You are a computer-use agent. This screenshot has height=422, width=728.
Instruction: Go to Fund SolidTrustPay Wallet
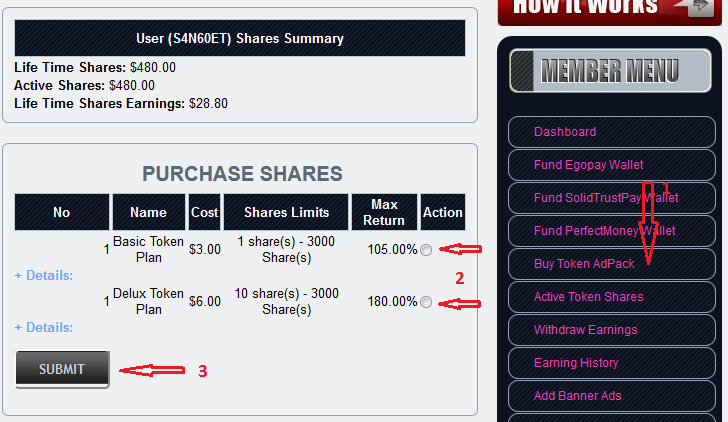pyautogui.click(x=605, y=198)
